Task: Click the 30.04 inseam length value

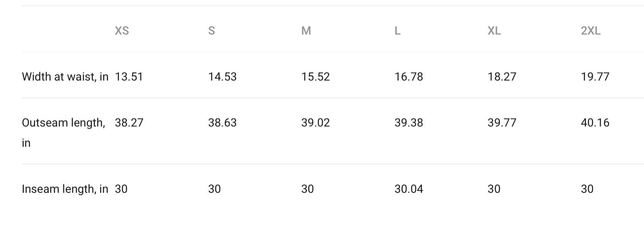Action: [x=409, y=189]
